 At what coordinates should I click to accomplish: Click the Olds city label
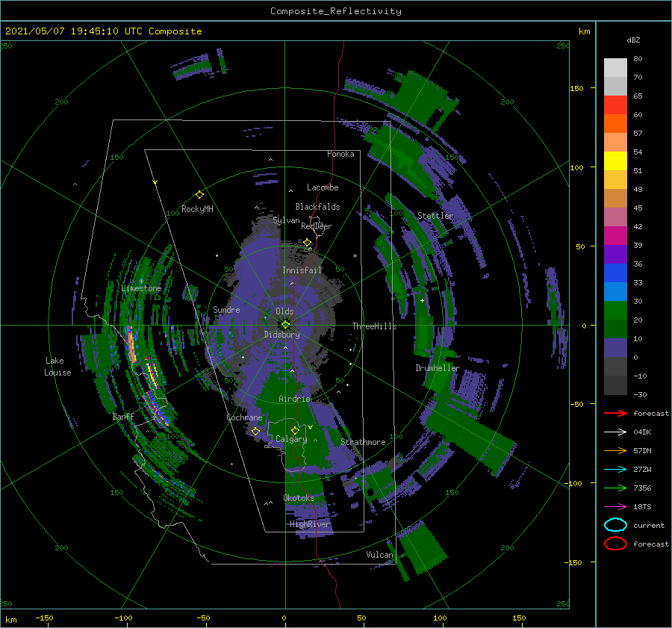284,311
